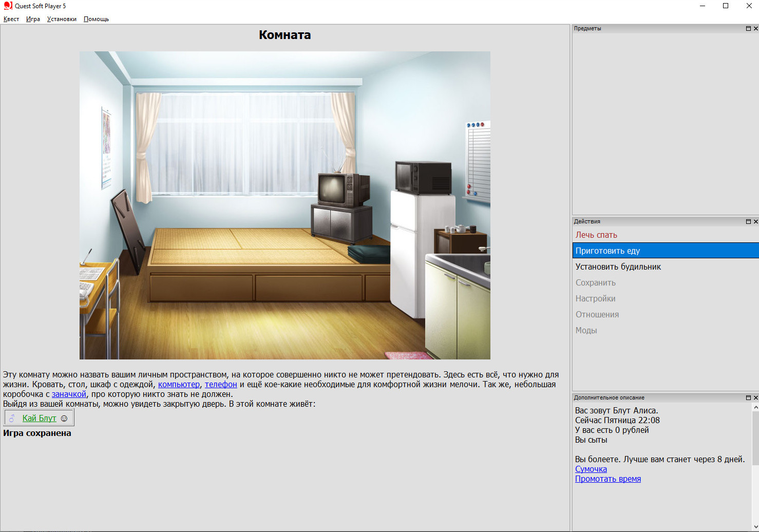This screenshot has height=532, width=759.
Task: Click the Вас зовут Блут Алиса line
Action: (x=617, y=410)
